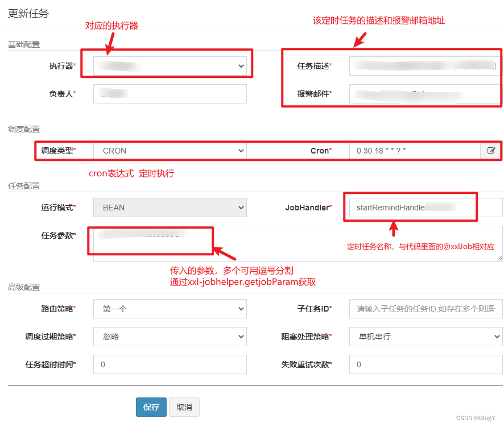
Task: Focus the 负责人 owner input field
Action: click(x=169, y=93)
